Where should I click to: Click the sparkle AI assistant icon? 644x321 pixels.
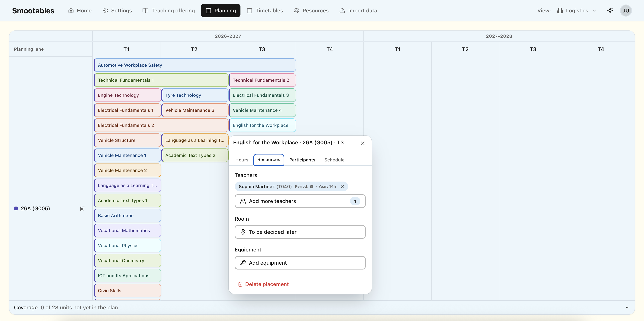[610, 11]
